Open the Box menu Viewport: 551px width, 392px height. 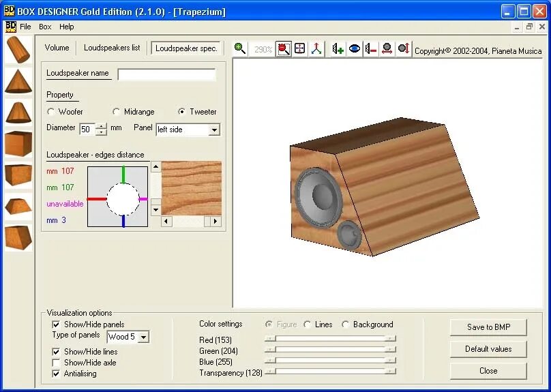pos(45,27)
